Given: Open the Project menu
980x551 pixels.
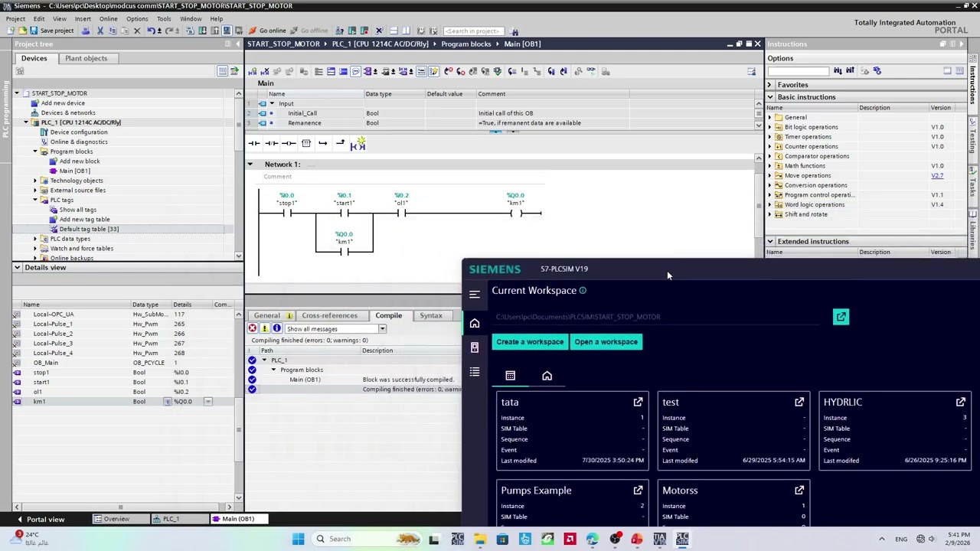Looking at the screenshot, I should point(15,18).
